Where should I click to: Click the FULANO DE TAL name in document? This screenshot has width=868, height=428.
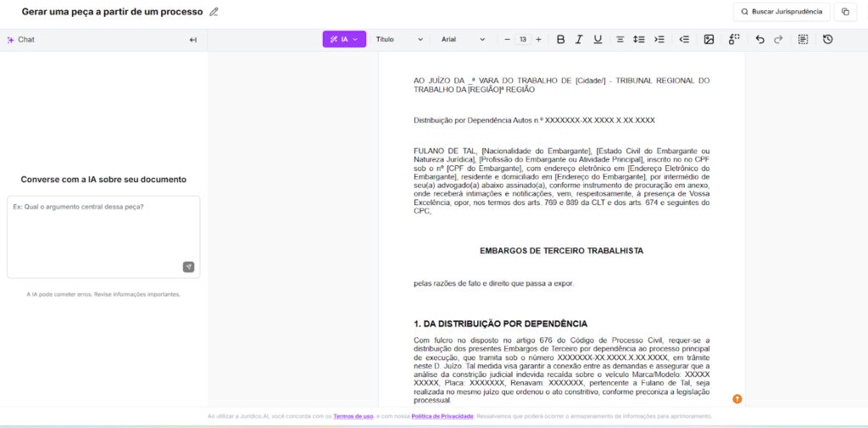[x=446, y=151]
